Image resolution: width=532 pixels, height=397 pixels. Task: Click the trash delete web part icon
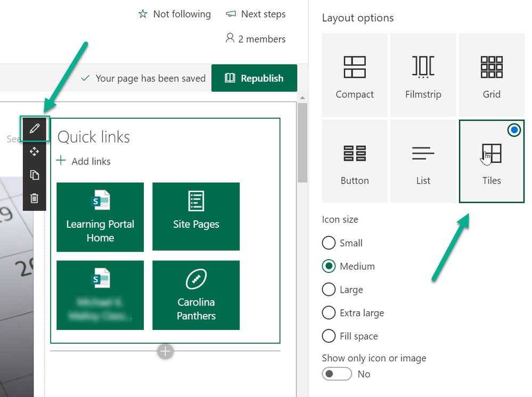34,198
